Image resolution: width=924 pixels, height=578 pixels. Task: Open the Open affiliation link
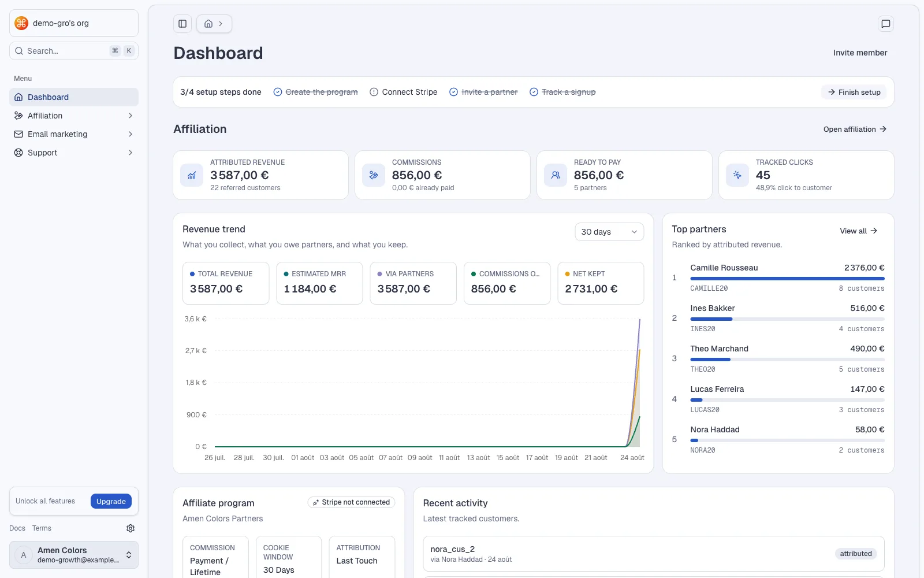click(855, 129)
